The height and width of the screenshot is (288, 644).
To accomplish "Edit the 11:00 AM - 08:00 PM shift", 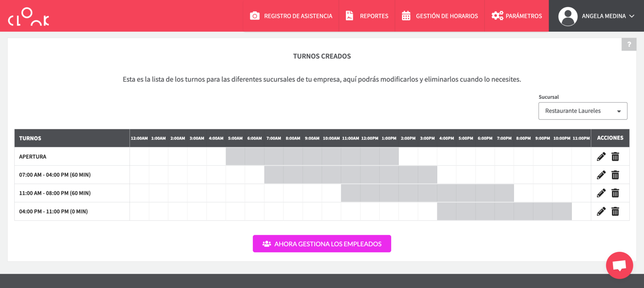I will click(601, 193).
